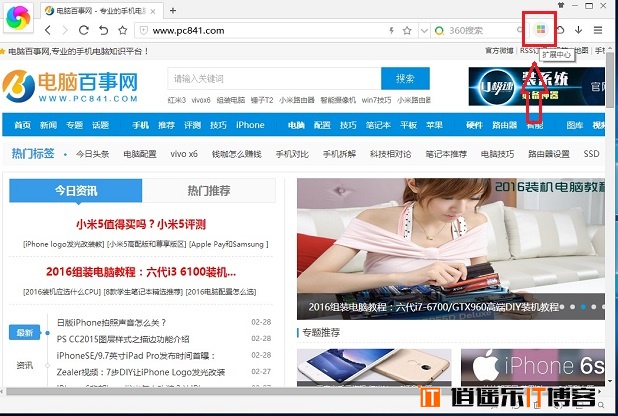Image resolution: width=618 pixels, height=416 pixels.
Task: Open the iPhone 6s topic thumbnail
Action: click(533, 367)
